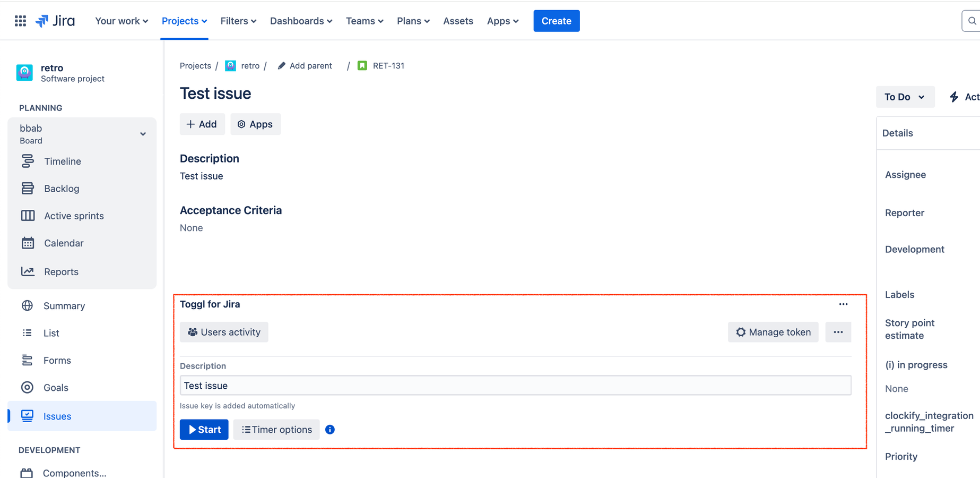
Task: Click the retro project avatar in sidebar
Action: 24,72
